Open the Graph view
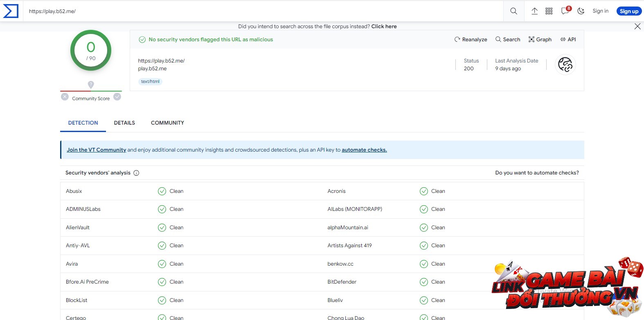 coord(540,39)
